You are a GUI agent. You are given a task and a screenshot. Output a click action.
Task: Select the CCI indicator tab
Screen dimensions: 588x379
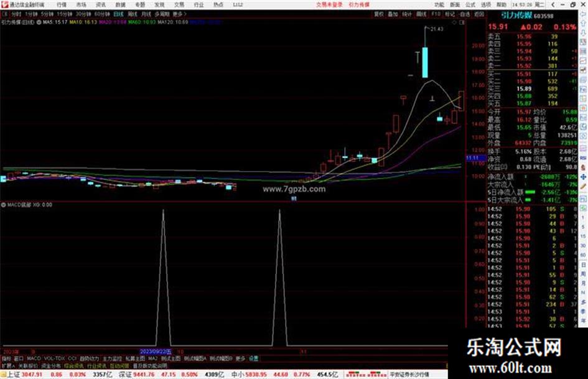(x=72, y=358)
